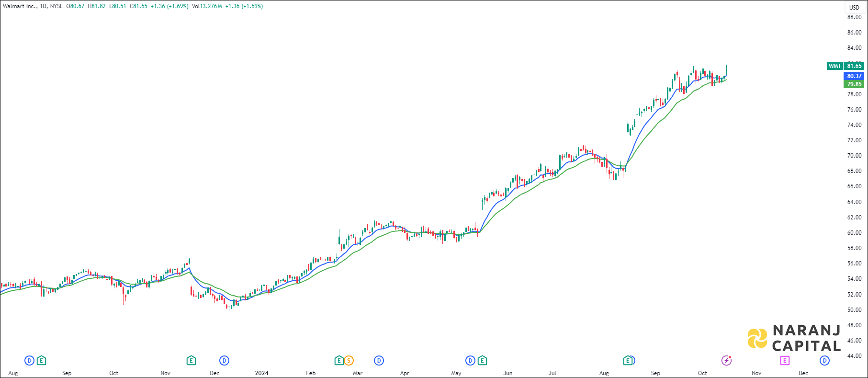868x378 pixels.
Task: Click the blue 80.37 moving average label
Action: (854, 76)
